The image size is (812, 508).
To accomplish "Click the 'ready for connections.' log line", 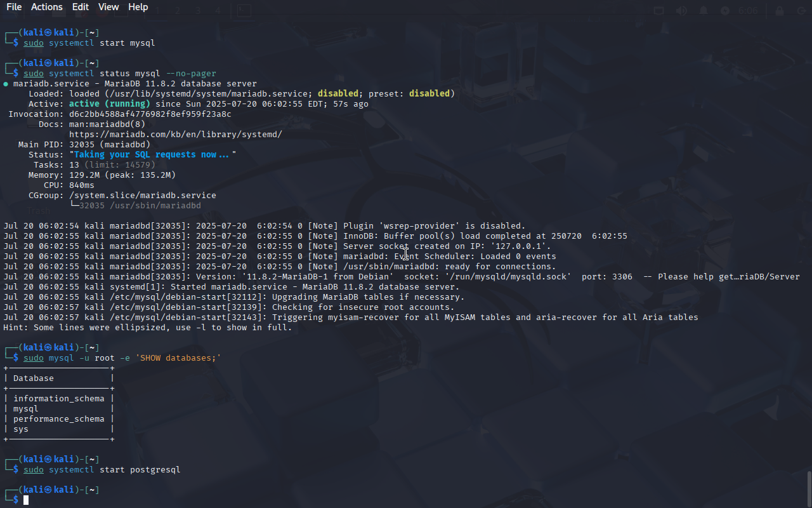I will [280, 267].
